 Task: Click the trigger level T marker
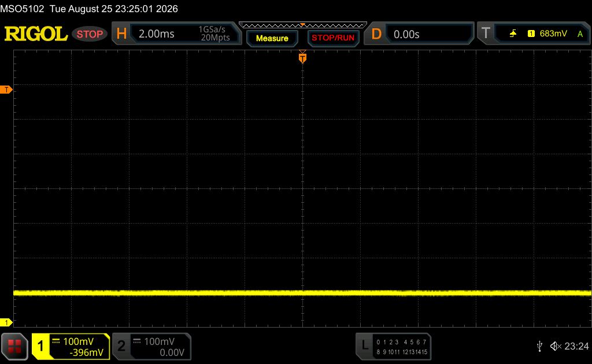pyautogui.click(x=6, y=90)
